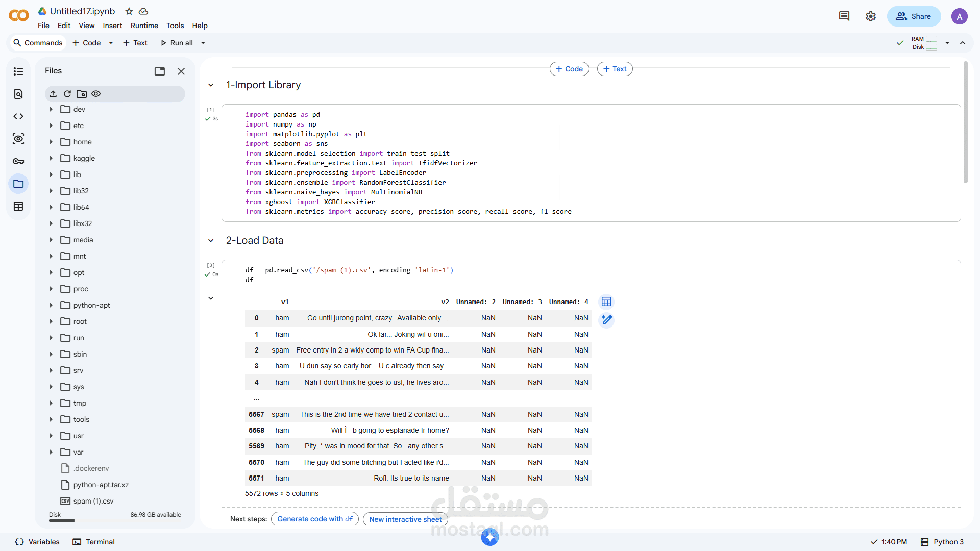The image size is (980, 551).
Task: Open the settings gear icon
Action: pos(871,16)
